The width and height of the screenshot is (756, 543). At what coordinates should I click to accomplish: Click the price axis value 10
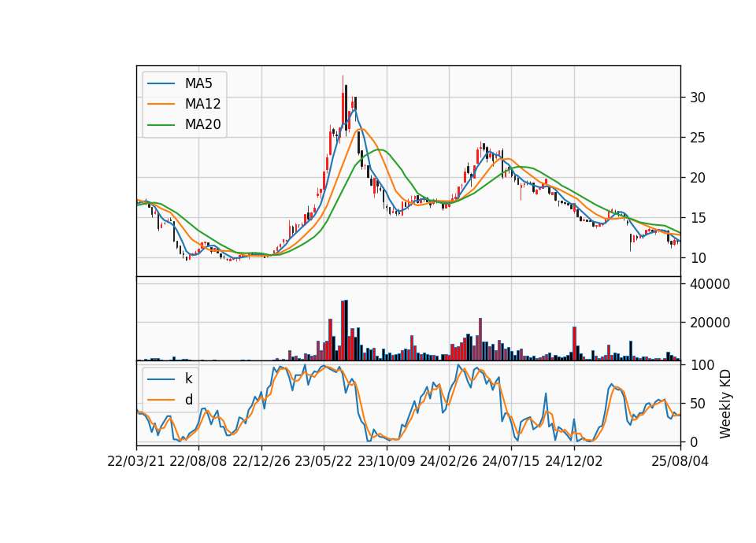[698, 258]
